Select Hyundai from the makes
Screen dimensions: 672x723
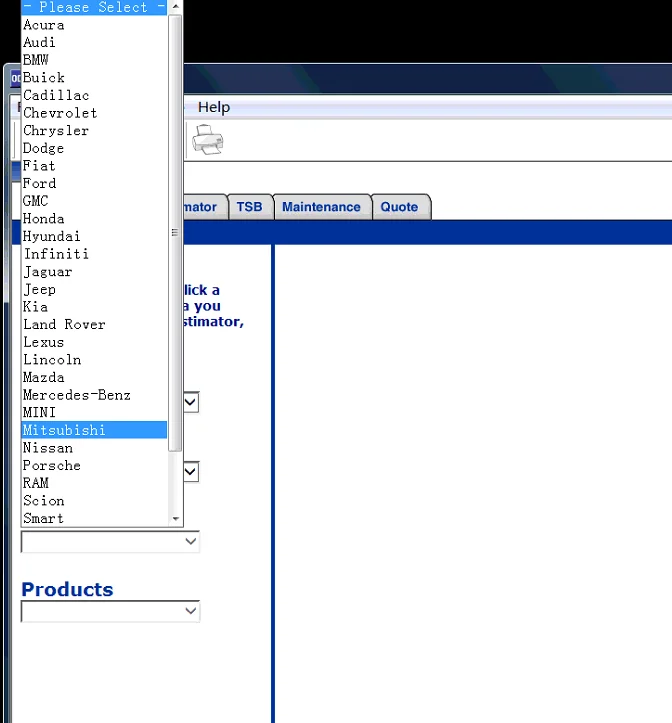click(x=94, y=236)
